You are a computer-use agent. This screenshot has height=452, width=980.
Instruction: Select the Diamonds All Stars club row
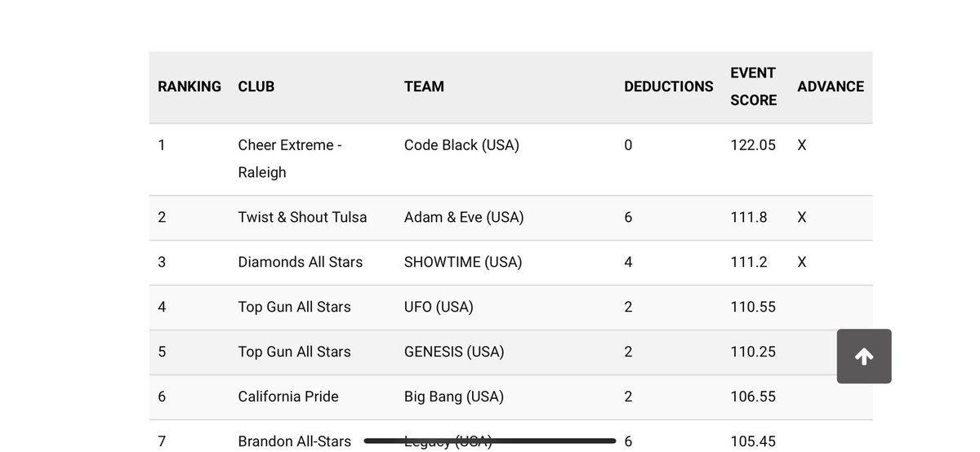coord(300,262)
